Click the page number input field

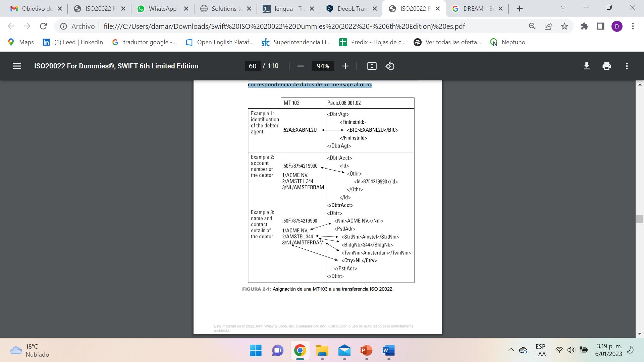click(253, 66)
